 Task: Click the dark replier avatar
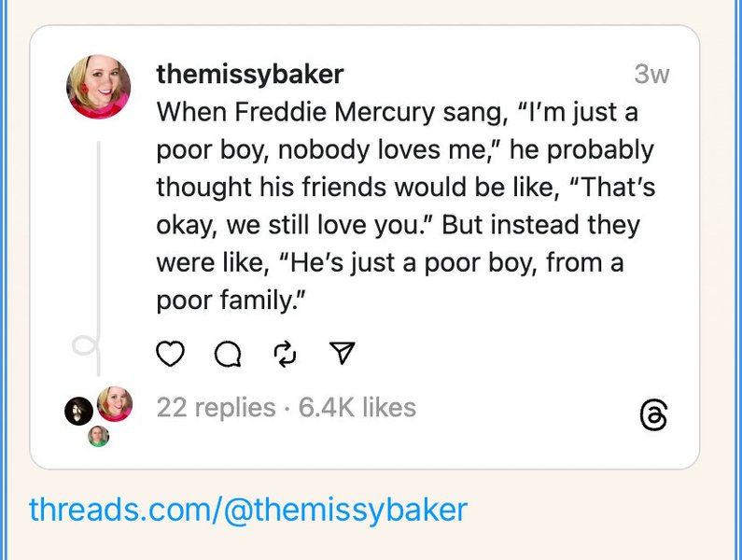[78, 411]
